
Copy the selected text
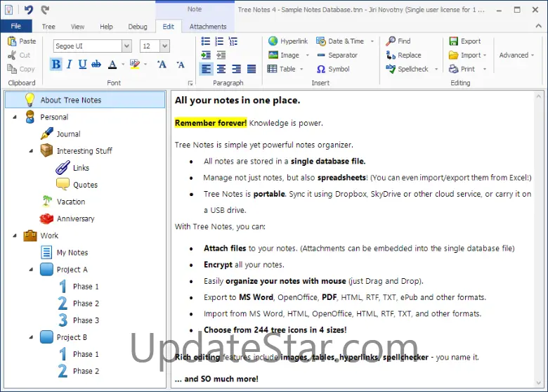tap(21, 69)
